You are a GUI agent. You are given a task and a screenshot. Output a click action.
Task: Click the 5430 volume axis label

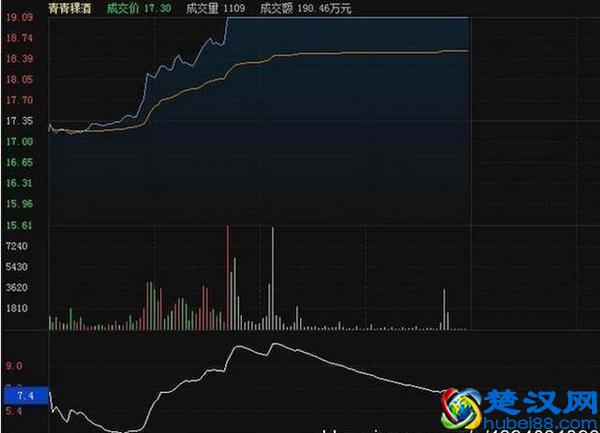click(17, 267)
